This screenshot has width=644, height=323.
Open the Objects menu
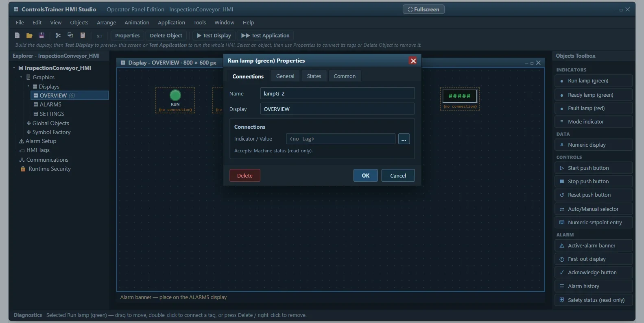click(79, 23)
